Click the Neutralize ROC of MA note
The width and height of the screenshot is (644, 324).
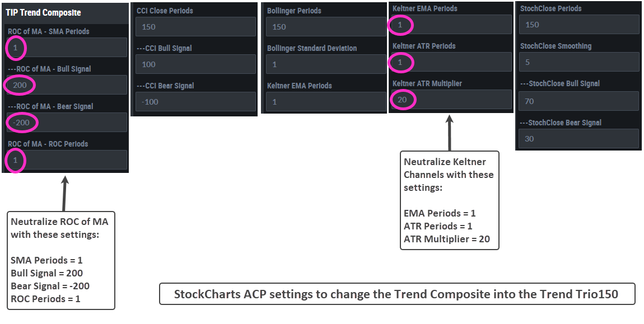pos(60,260)
